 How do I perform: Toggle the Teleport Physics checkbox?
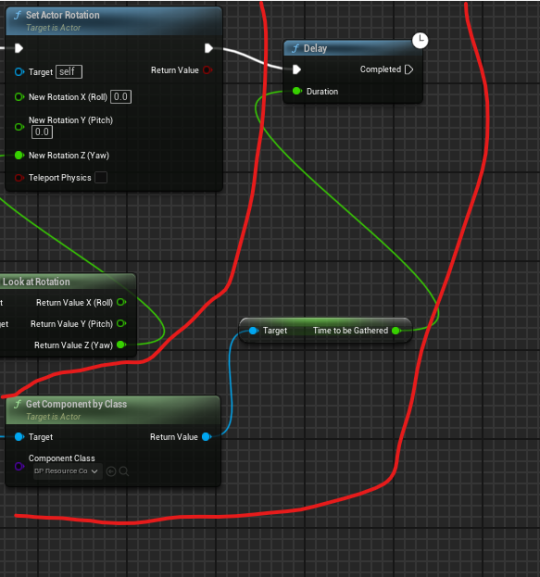[x=101, y=177]
